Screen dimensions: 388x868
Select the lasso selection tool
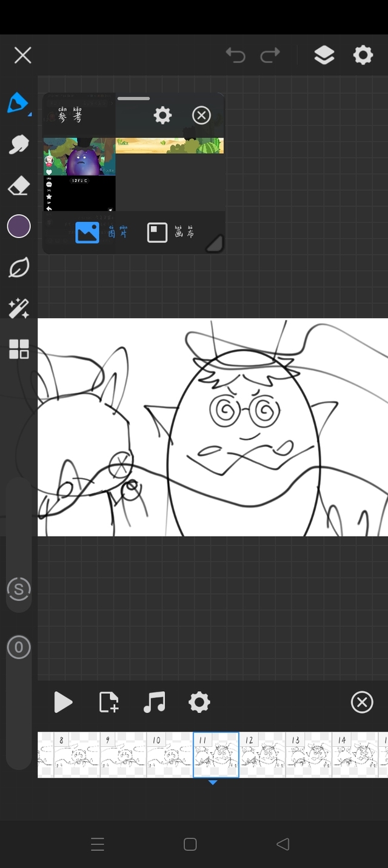(18, 267)
